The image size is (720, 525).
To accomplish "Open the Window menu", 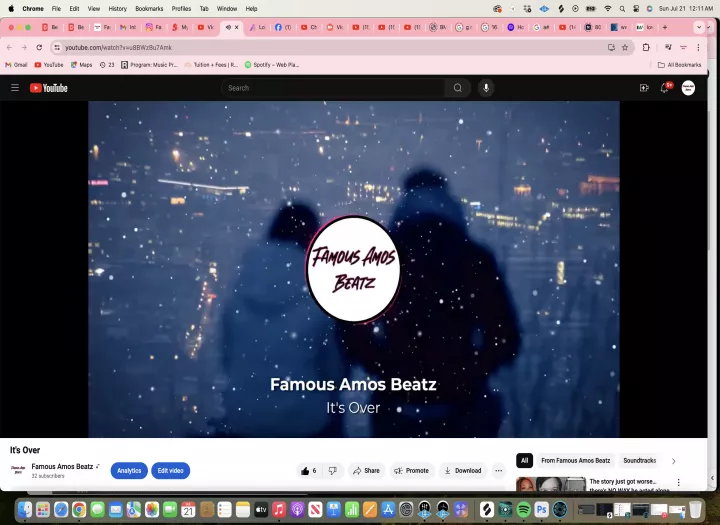I will (x=227, y=8).
